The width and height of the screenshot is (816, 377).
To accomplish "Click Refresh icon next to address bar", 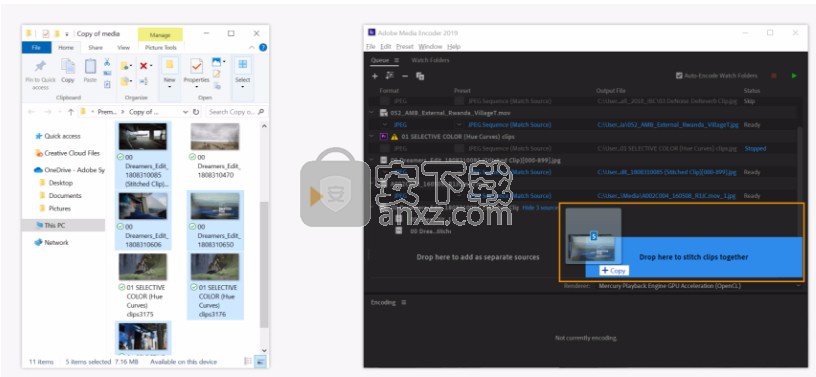I will click(x=196, y=112).
